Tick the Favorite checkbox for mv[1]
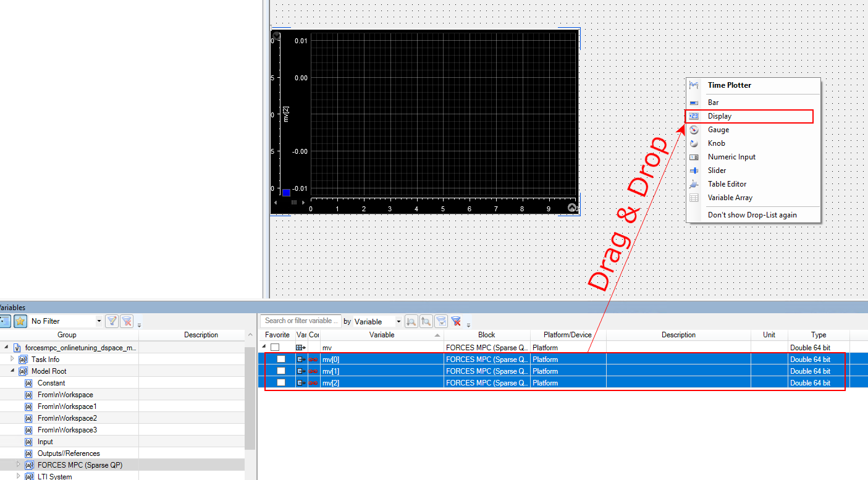 pyautogui.click(x=281, y=371)
